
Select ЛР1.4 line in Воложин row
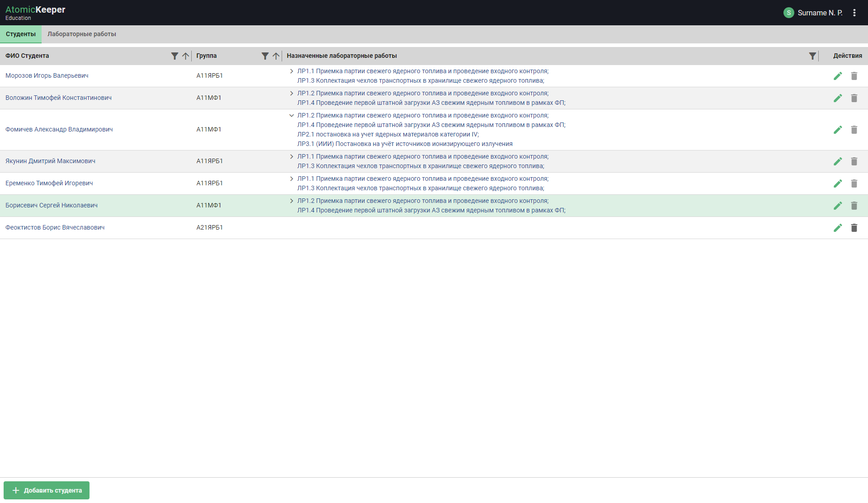tap(431, 103)
